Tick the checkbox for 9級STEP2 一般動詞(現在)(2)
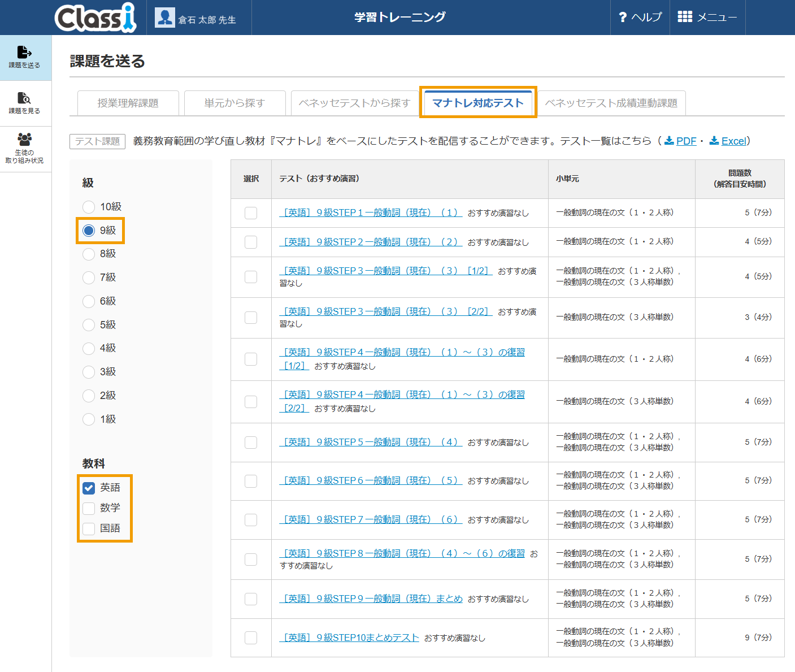This screenshot has height=672, width=795. click(251, 242)
